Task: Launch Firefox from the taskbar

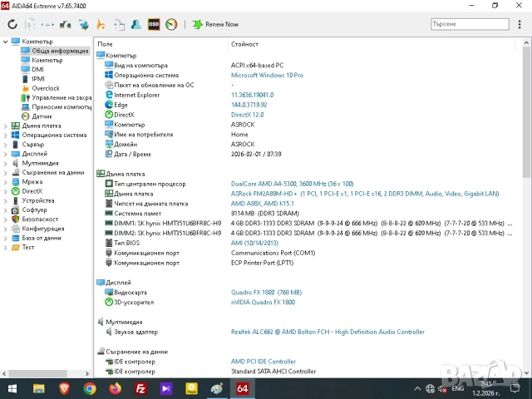Action: 115,388
